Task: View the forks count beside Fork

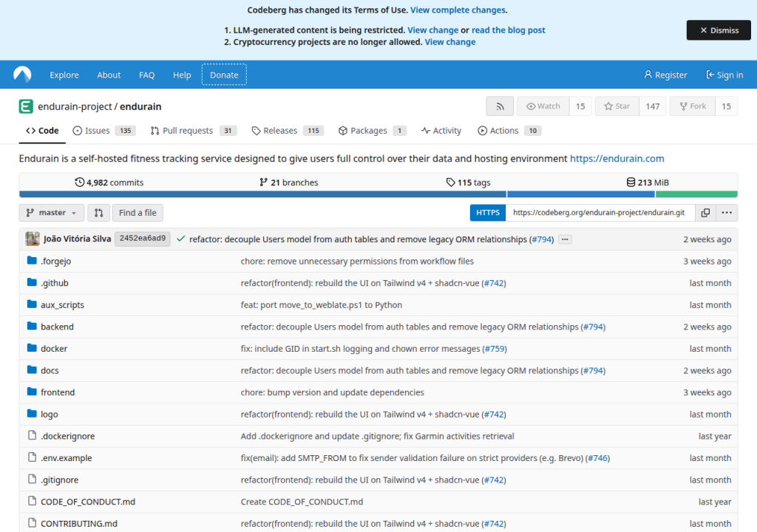Action: [726, 106]
